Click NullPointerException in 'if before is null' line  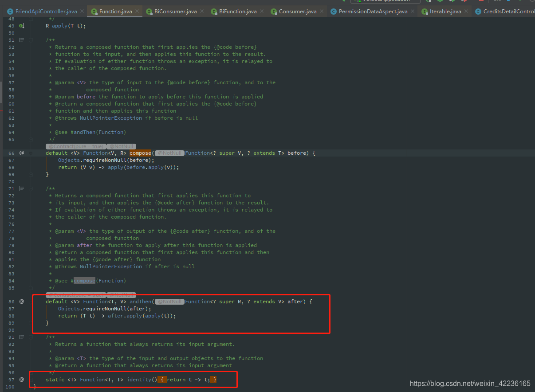[x=111, y=118]
